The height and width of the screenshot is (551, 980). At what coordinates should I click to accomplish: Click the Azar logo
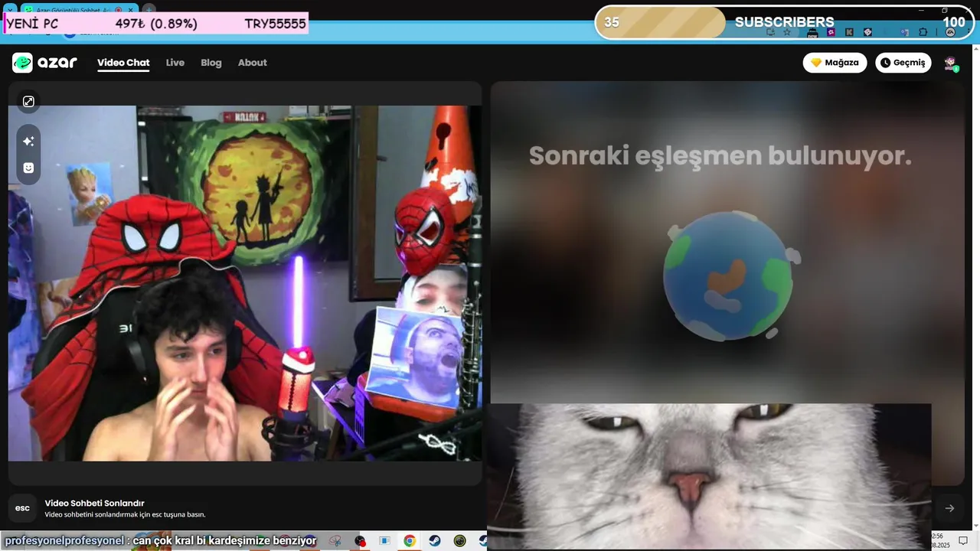(x=44, y=63)
